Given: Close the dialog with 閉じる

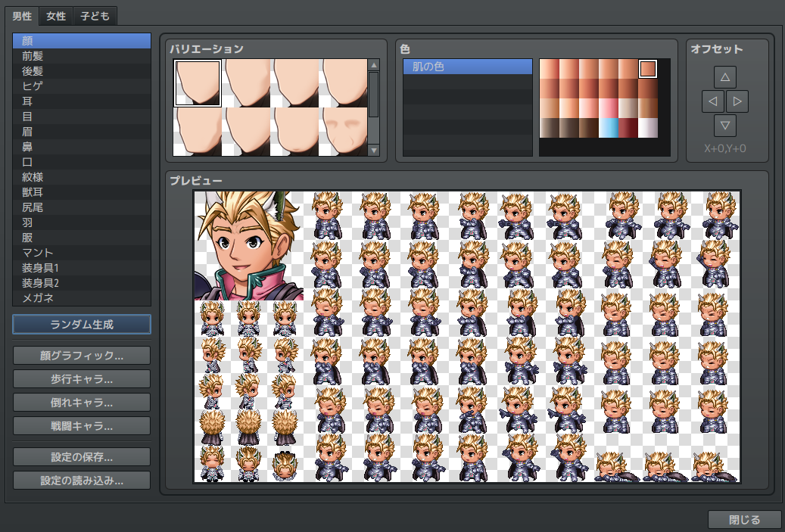Looking at the screenshot, I should pos(744,520).
